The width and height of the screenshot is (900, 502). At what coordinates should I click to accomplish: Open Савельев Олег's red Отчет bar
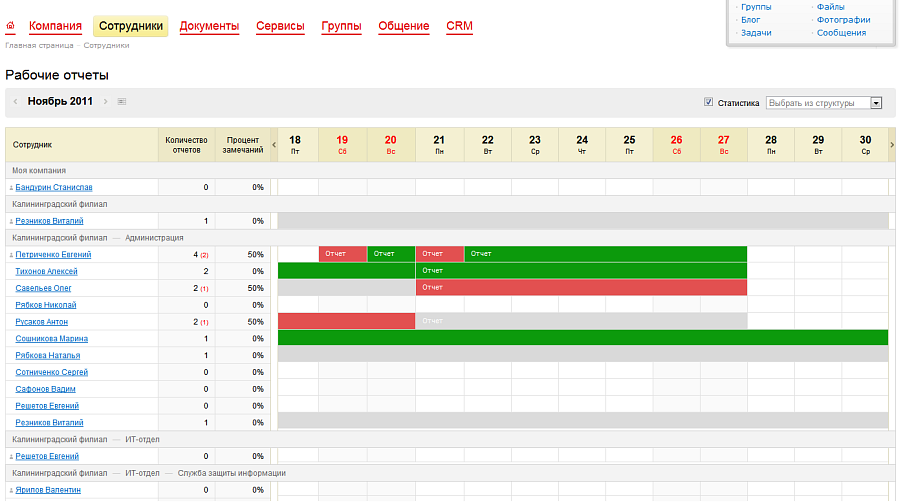pyautogui.click(x=581, y=287)
